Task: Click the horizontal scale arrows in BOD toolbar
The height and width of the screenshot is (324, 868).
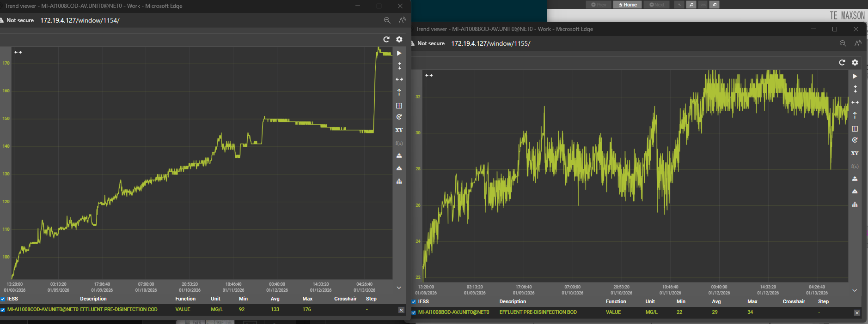Action: click(855, 102)
